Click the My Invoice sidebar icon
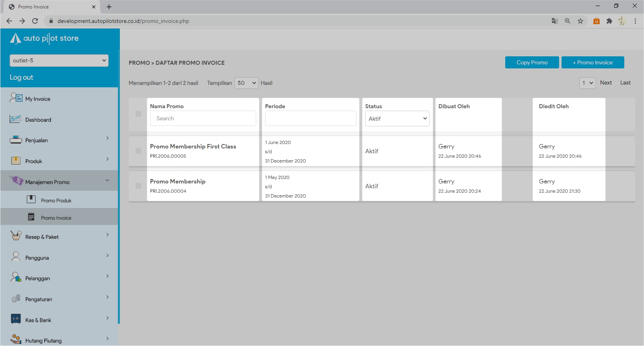This screenshot has width=644, height=346. [16, 98]
